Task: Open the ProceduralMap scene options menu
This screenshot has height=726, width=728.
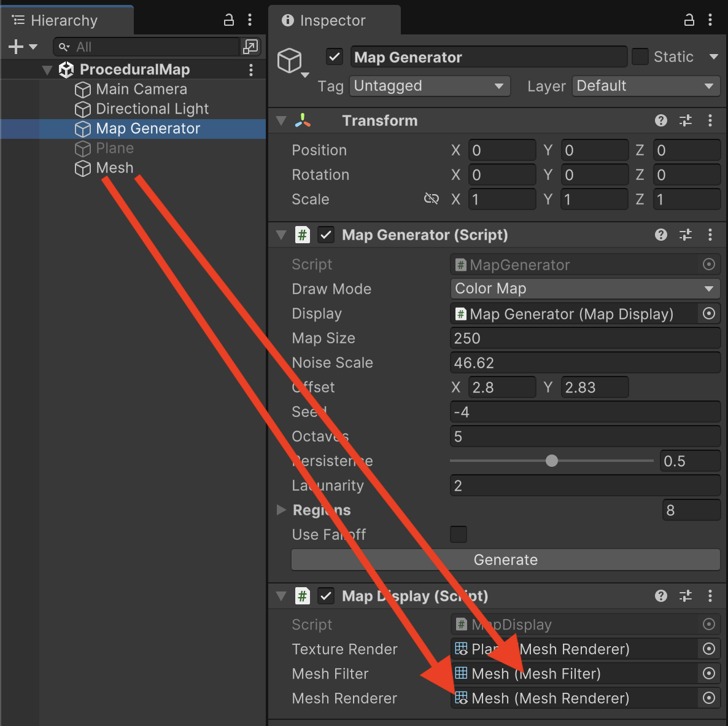Action: 251,70
